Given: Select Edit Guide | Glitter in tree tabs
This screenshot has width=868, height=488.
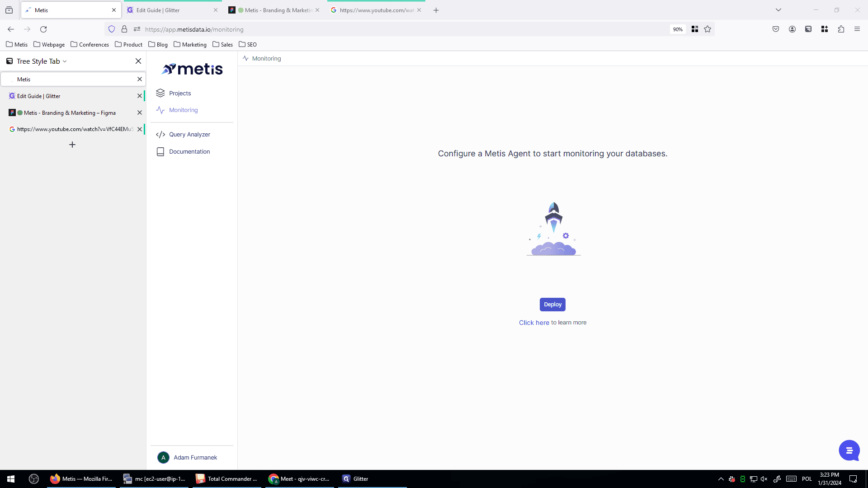Looking at the screenshot, I should coord(72,96).
